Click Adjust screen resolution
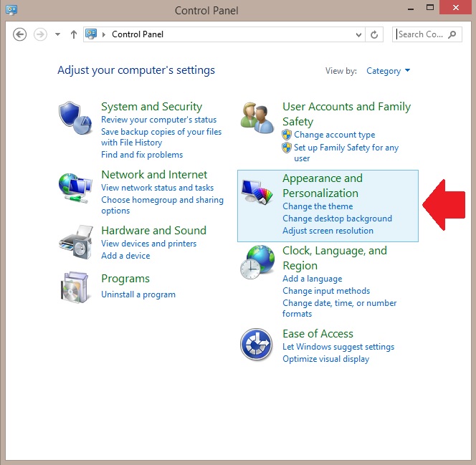The height and width of the screenshot is (465, 476). coord(328,231)
